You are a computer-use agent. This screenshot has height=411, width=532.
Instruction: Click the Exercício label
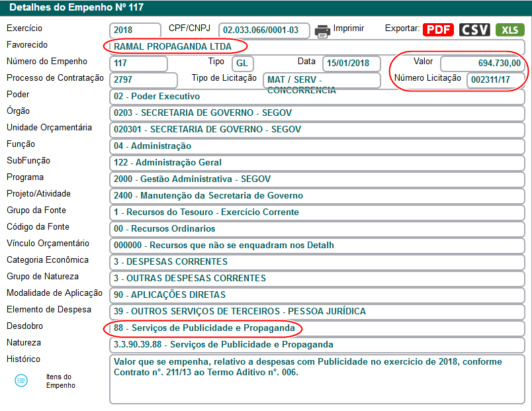coord(24,28)
